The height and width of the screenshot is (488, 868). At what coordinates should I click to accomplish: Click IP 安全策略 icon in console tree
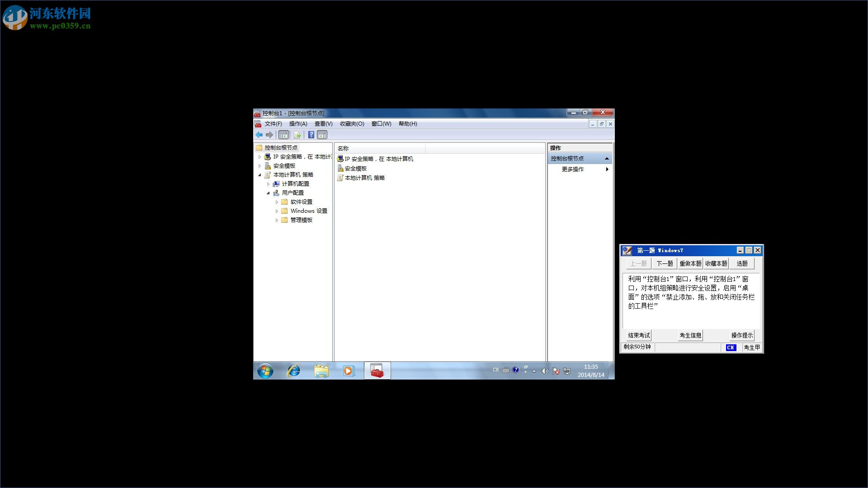tap(268, 157)
